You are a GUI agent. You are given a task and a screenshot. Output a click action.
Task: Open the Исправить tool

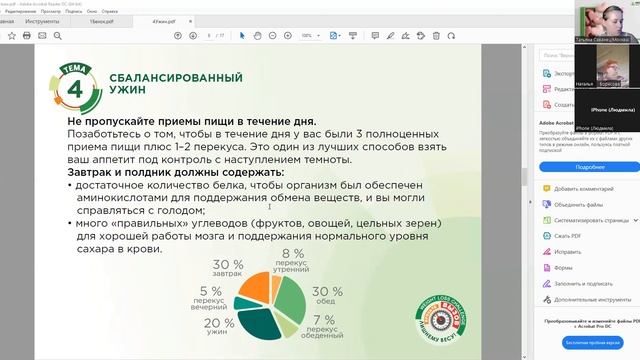562,252
